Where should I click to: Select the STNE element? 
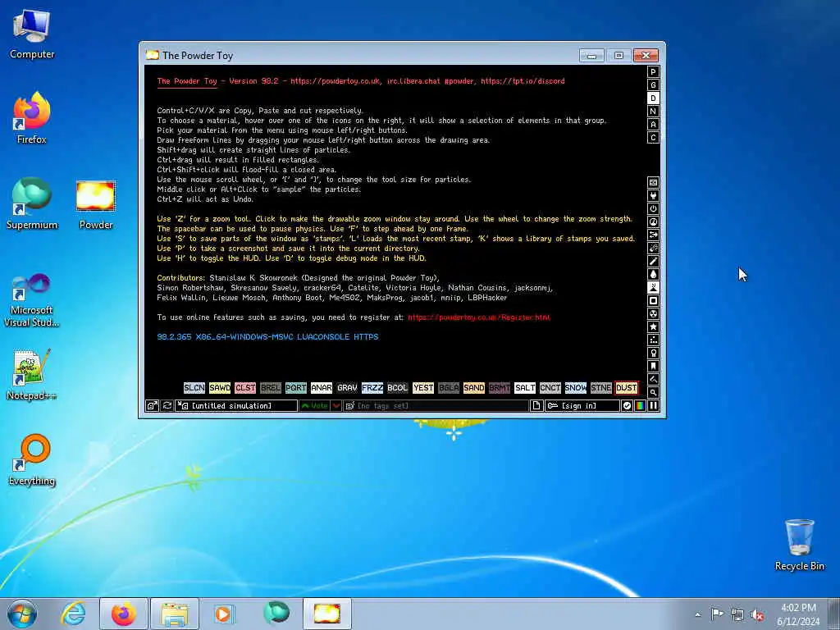601,388
